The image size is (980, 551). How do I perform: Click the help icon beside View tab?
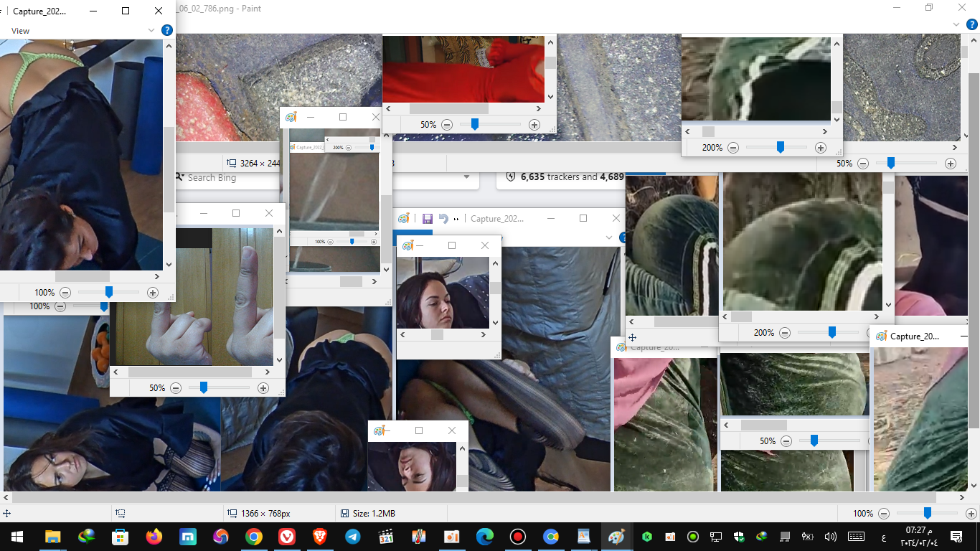pos(166,30)
